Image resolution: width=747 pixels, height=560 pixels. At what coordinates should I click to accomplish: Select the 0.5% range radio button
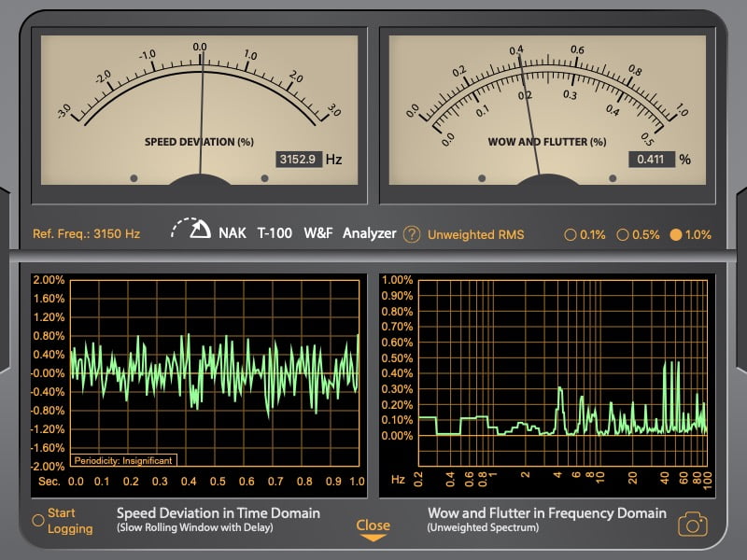click(622, 235)
